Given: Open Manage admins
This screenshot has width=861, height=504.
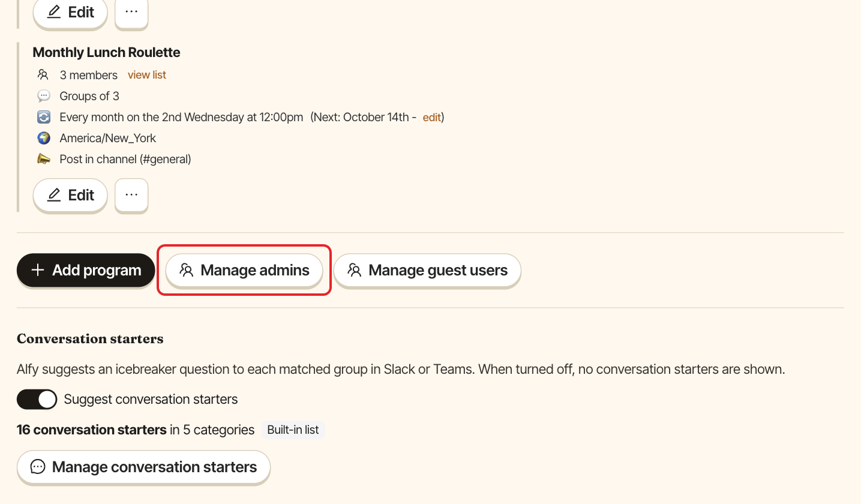Looking at the screenshot, I should (x=244, y=270).
